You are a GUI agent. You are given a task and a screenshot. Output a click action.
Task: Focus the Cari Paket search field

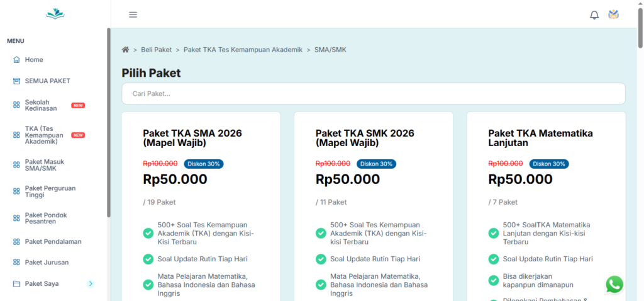click(374, 94)
